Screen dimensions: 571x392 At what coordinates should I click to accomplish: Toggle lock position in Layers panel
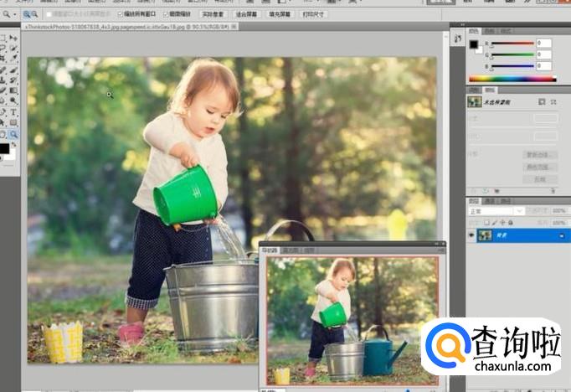tap(502, 222)
